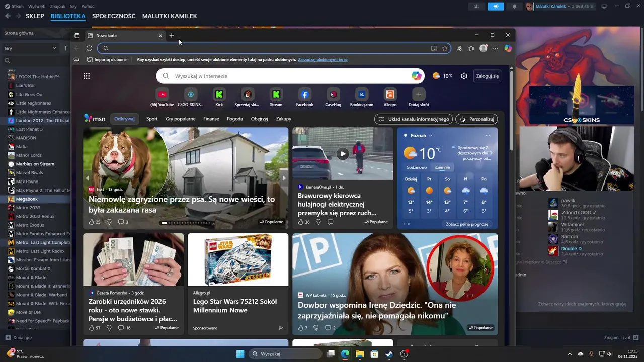Image resolution: width=644 pixels, height=362 pixels.
Task: Play the KameraOne video thumbnail
Action: [x=343, y=154]
